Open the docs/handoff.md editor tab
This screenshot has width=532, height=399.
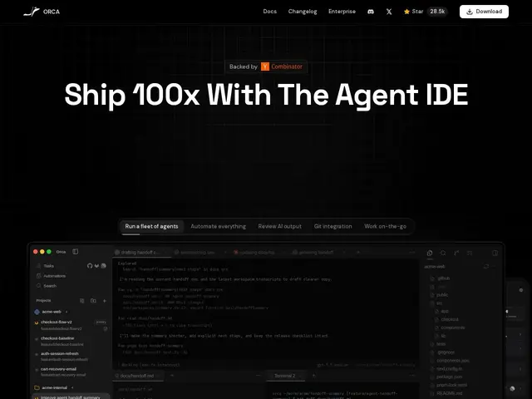click(x=137, y=376)
